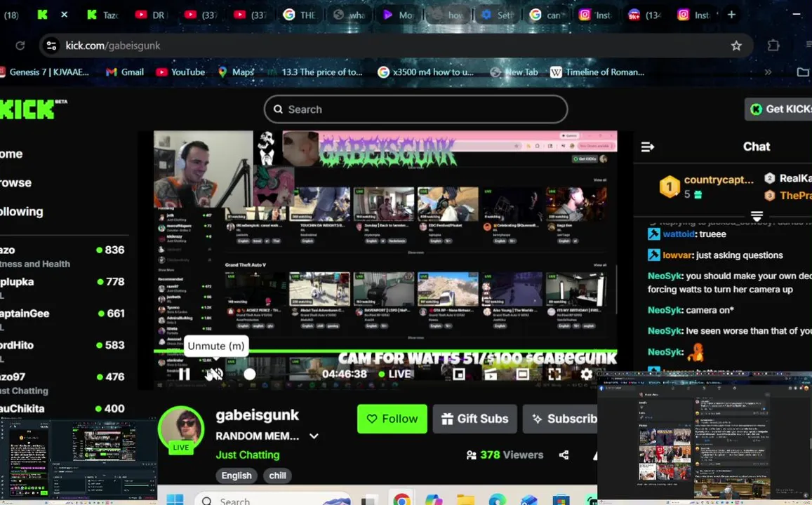Open site information icon in address bar
Screen dimensions: 812x505
pyautogui.click(x=51, y=46)
